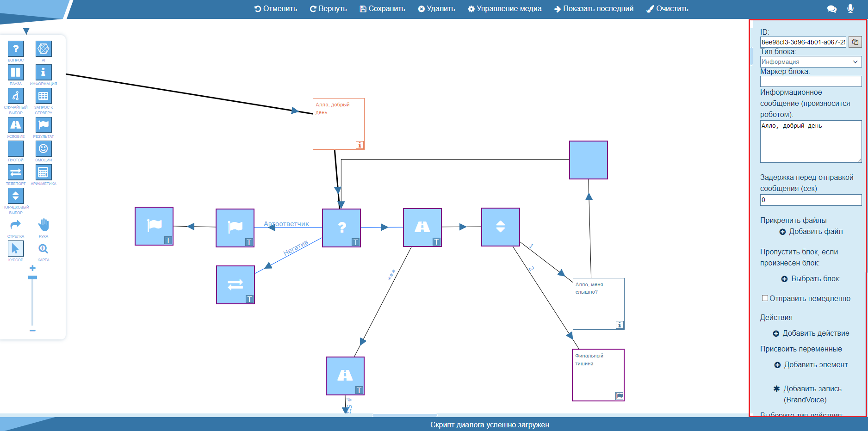The width and height of the screenshot is (868, 431).
Task: Click the zoom in plus button
Action: pos(32,268)
